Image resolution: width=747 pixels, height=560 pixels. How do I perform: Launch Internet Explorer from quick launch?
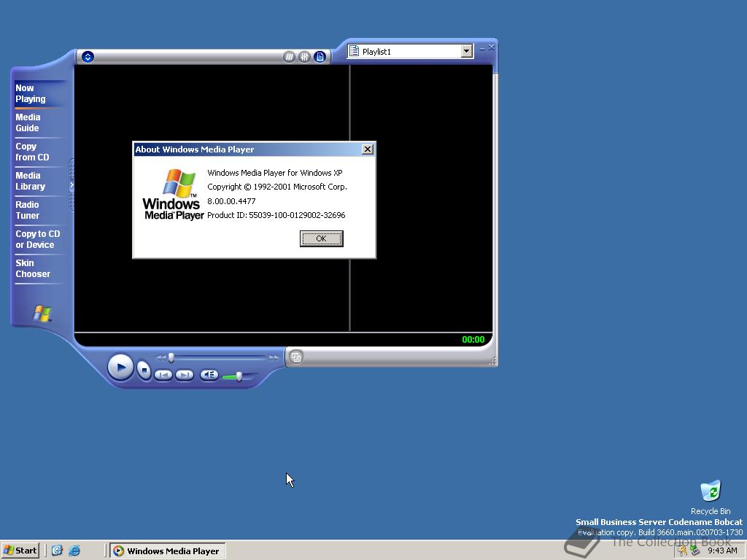point(75,551)
